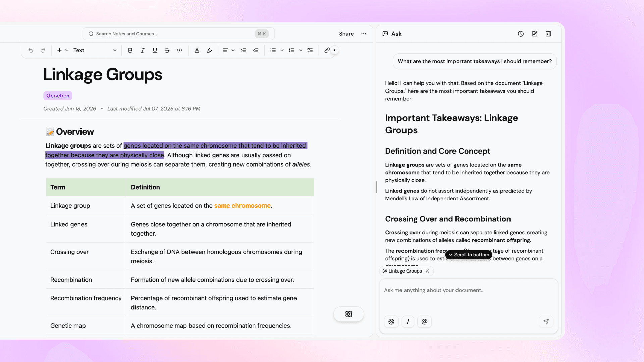Image resolution: width=644 pixels, height=362 pixels.
Task: Increase the indent
Action: coord(244,50)
